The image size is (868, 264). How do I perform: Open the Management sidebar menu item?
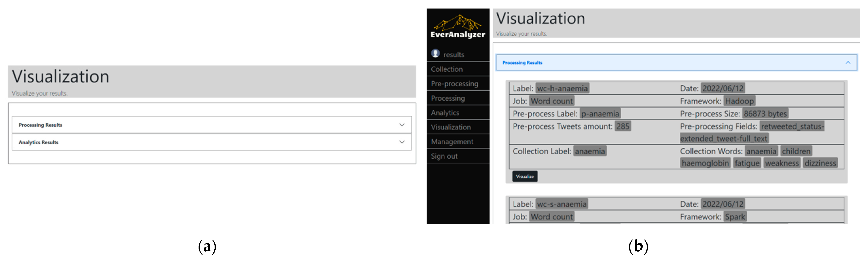pyautogui.click(x=452, y=142)
